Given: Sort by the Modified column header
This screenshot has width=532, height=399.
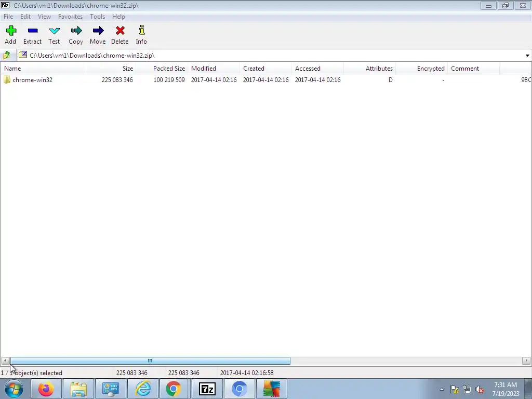Looking at the screenshot, I should pyautogui.click(x=214, y=68).
